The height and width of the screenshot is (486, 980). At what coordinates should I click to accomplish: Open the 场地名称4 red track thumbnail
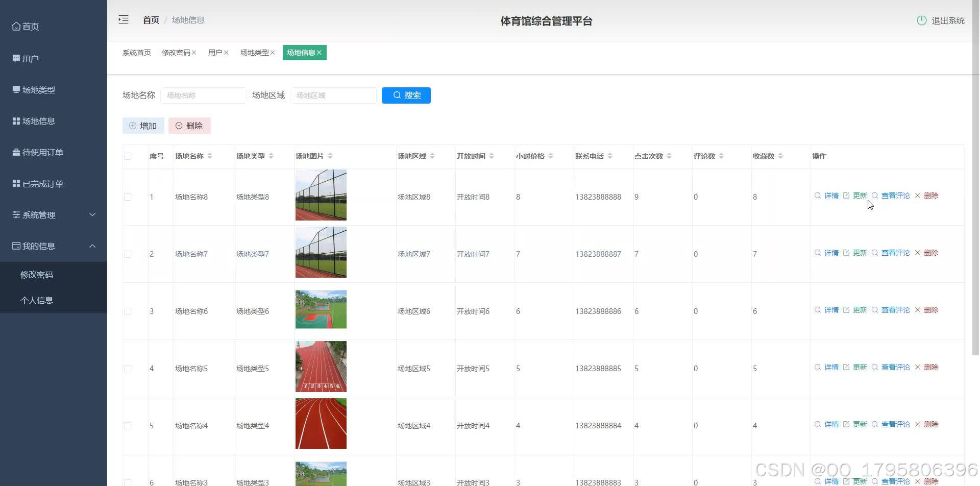point(321,424)
